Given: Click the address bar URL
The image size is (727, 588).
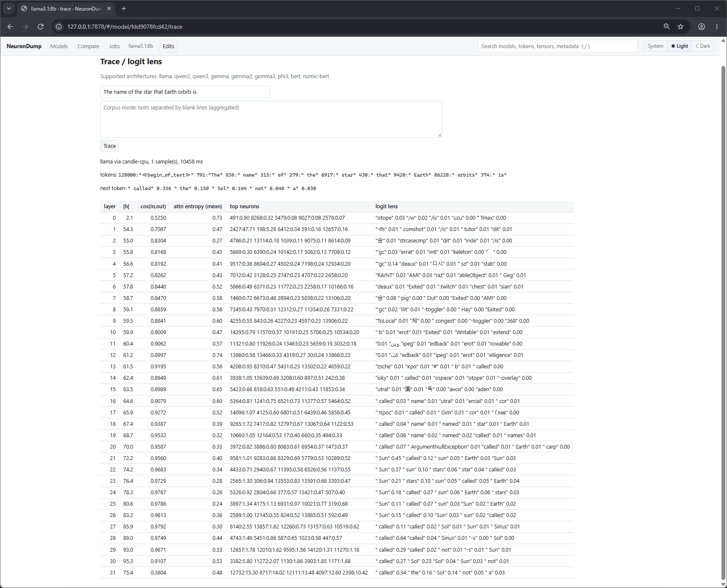Looking at the screenshot, I should [125, 27].
